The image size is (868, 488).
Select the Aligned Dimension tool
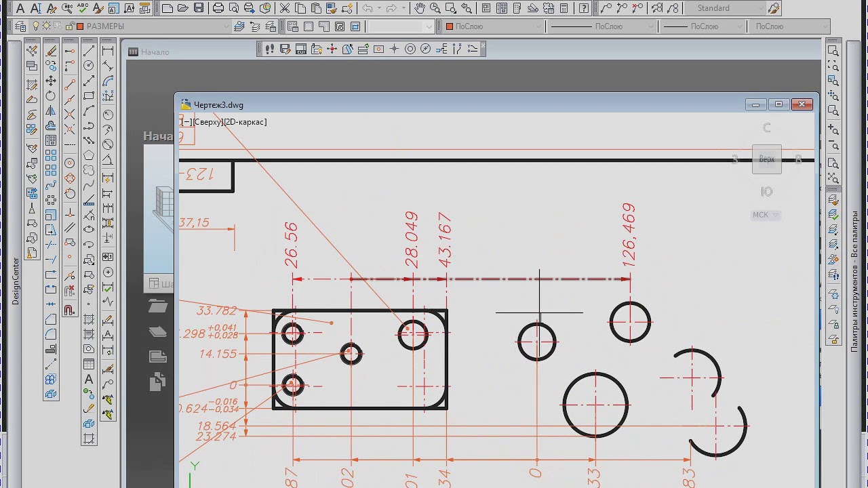[108, 66]
